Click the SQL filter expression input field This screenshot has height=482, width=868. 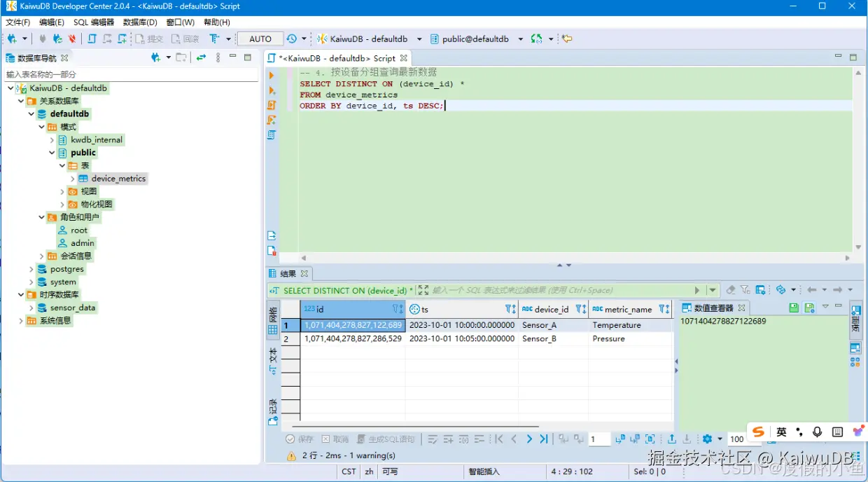click(560, 290)
